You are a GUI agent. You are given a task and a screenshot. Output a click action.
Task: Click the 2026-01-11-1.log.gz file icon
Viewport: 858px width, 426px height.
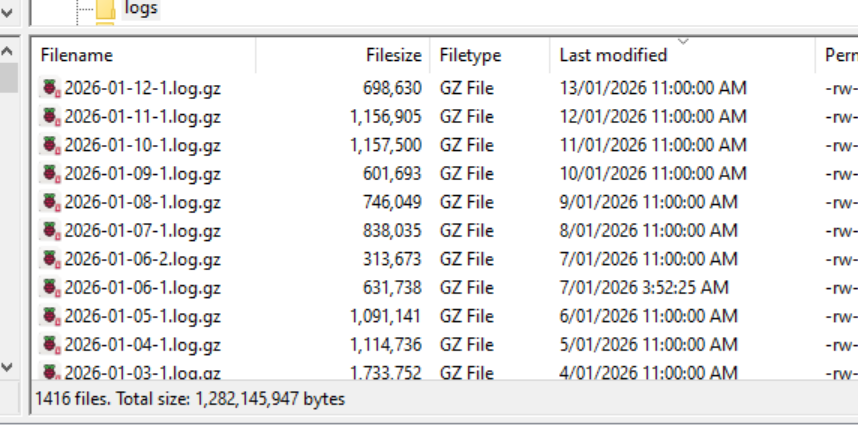tap(50, 116)
